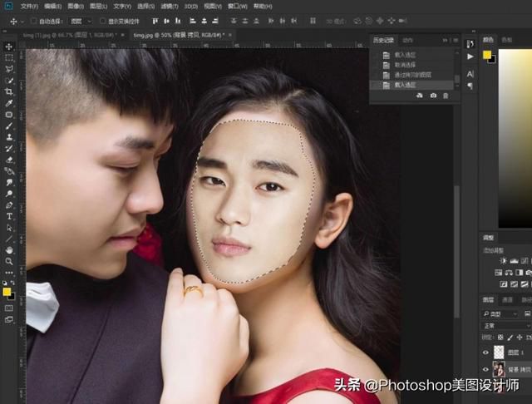532x404 pixels.
Task: Click the toolbox yellow foreground color swatch
Action: [x=7, y=292]
